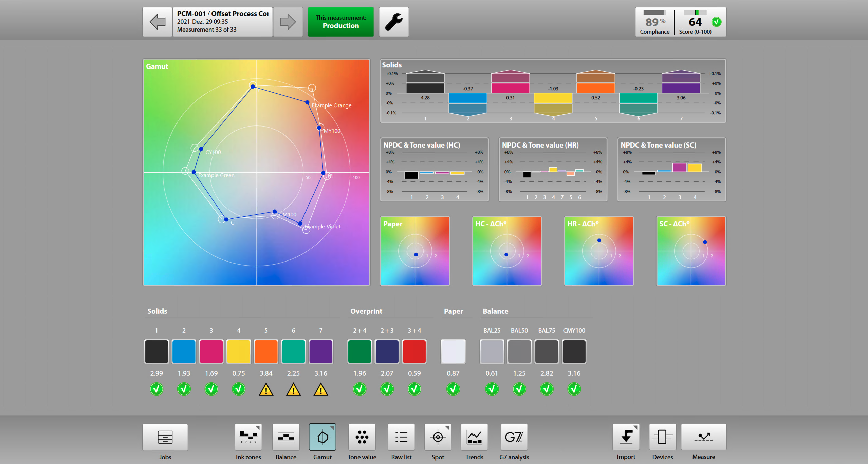The width and height of the screenshot is (868, 464).
Task: Click the Import button
Action: [626, 437]
